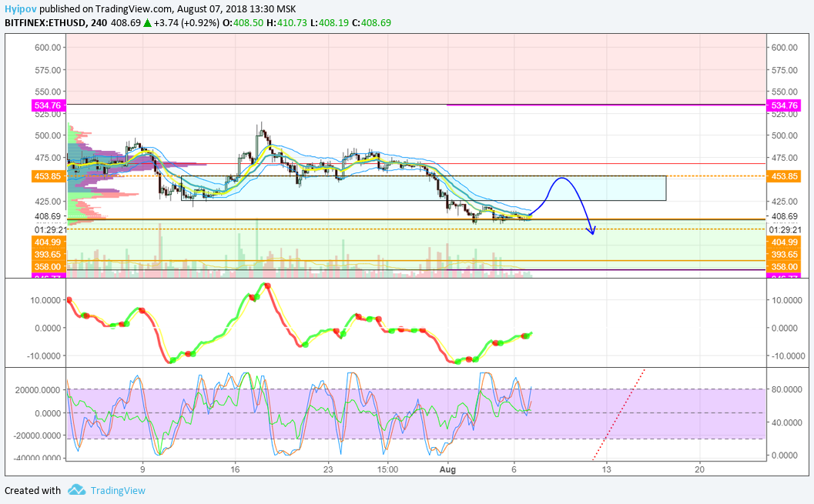
Task: Click the 240 timeframe value in header
Action: coord(99,23)
